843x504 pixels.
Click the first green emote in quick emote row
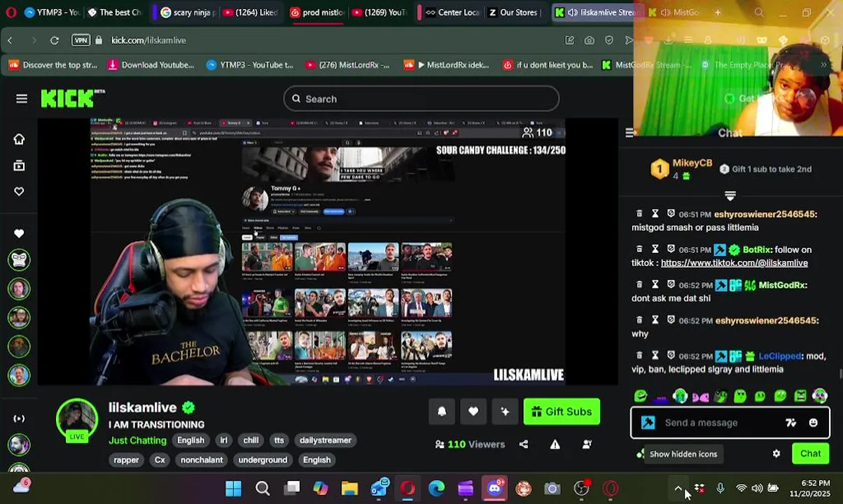point(640,397)
